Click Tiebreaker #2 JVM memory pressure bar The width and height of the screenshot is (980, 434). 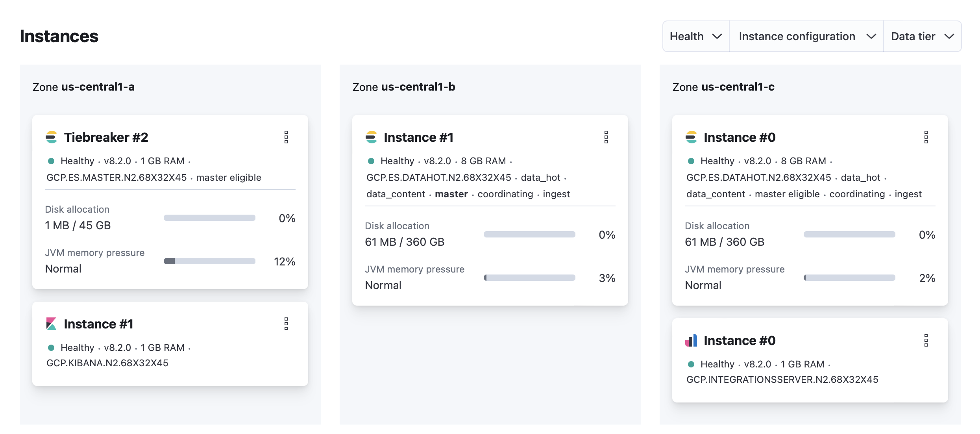(209, 261)
